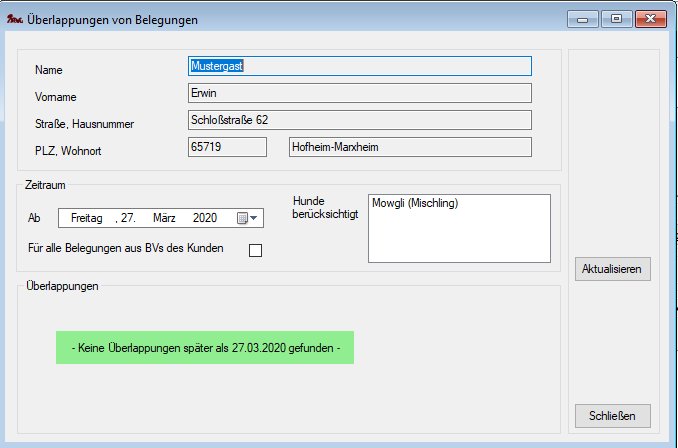Click the green 'Keine Überlappungen' message
Image resolution: width=678 pixels, height=448 pixels.
(x=205, y=347)
